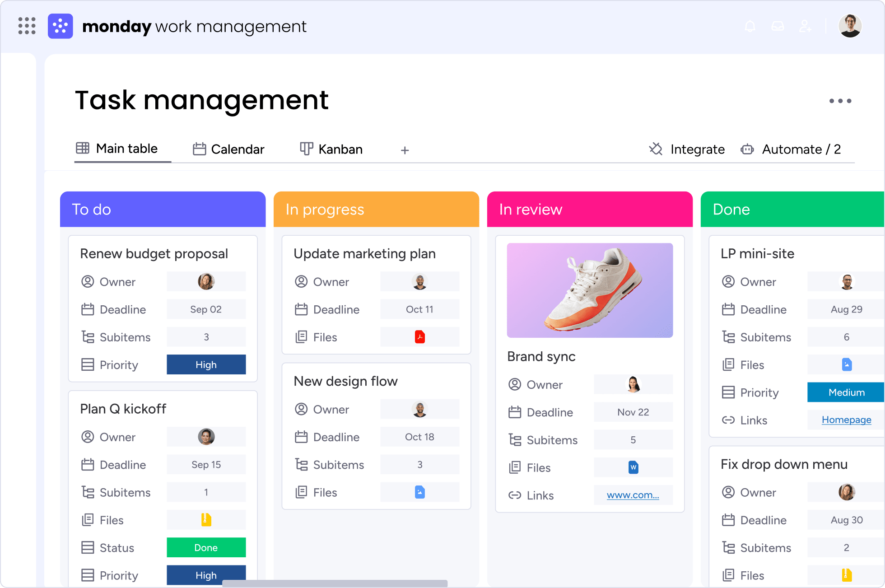885x588 pixels.
Task: Click the Integrate button
Action: (687, 149)
